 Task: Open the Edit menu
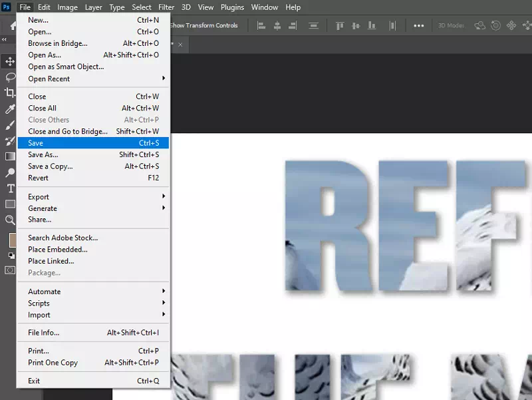44,7
